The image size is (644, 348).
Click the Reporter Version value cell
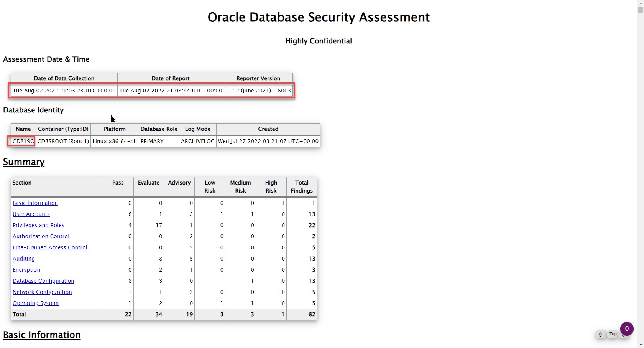(x=258, y=91)
